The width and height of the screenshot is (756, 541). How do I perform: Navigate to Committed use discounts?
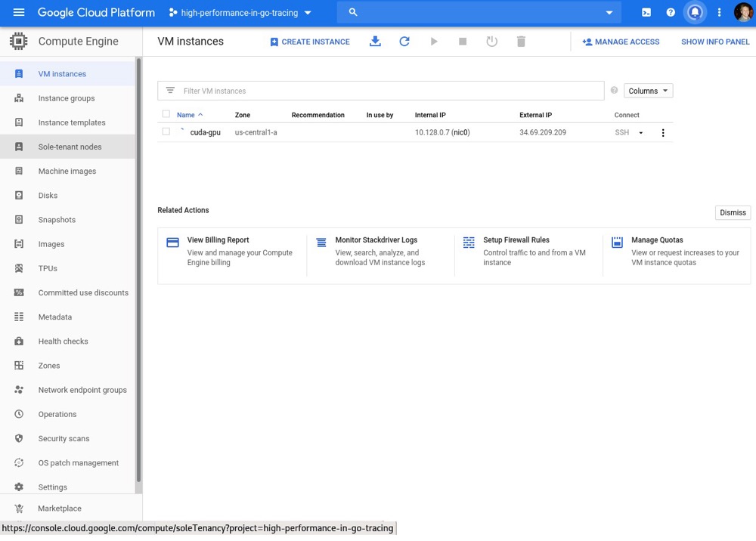pyautogui.click(x=67, y=292)
